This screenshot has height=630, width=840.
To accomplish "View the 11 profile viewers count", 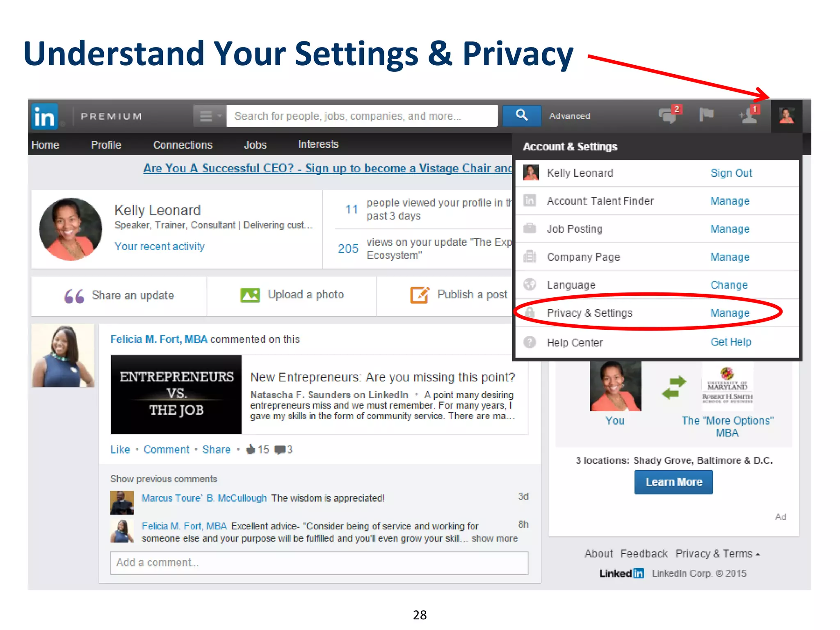I will 352,210.
